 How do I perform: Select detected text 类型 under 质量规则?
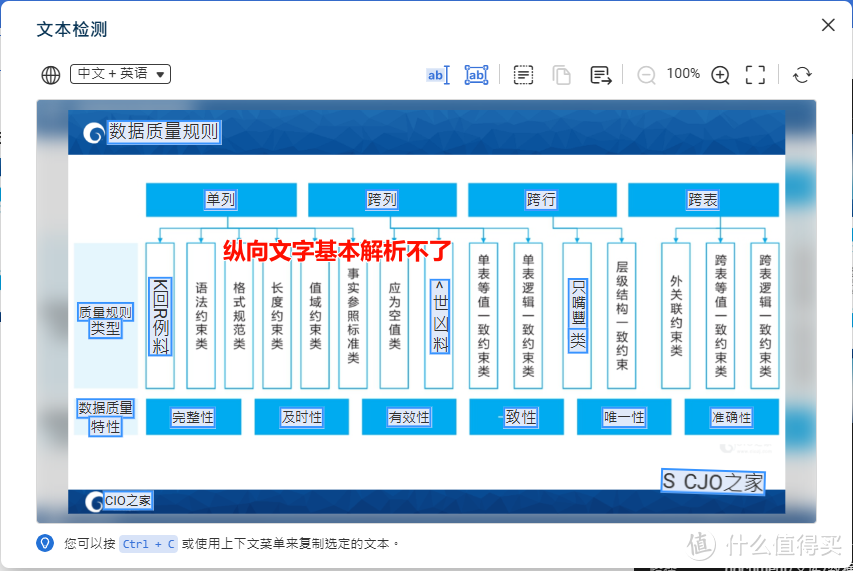[106, 328]
